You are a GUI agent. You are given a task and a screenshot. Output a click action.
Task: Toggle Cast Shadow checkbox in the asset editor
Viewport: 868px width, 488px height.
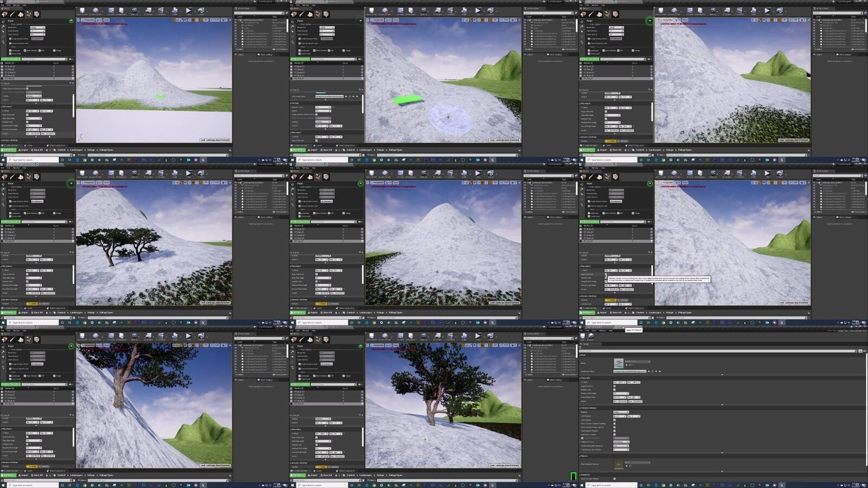click(x=615, y=420)
